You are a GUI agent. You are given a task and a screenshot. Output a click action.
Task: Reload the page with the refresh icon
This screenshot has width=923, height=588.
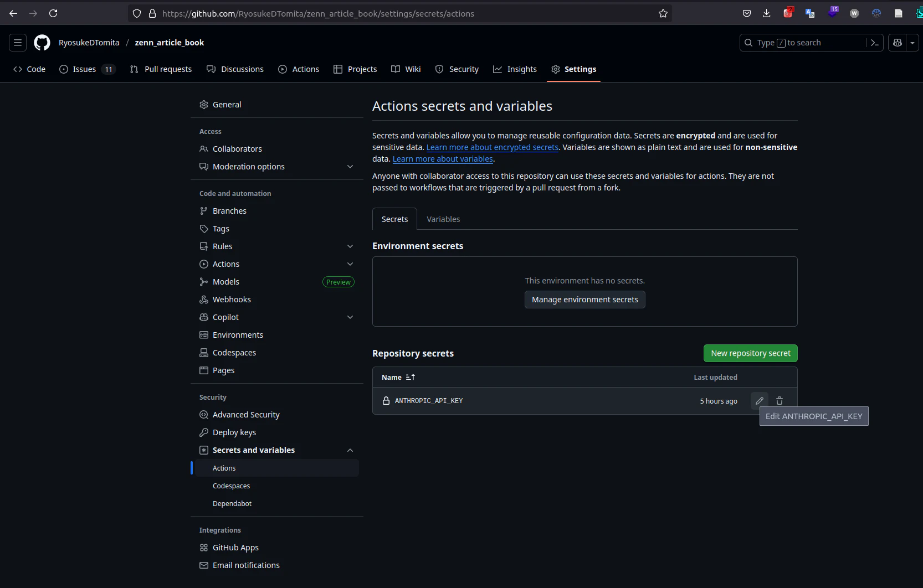53,13
